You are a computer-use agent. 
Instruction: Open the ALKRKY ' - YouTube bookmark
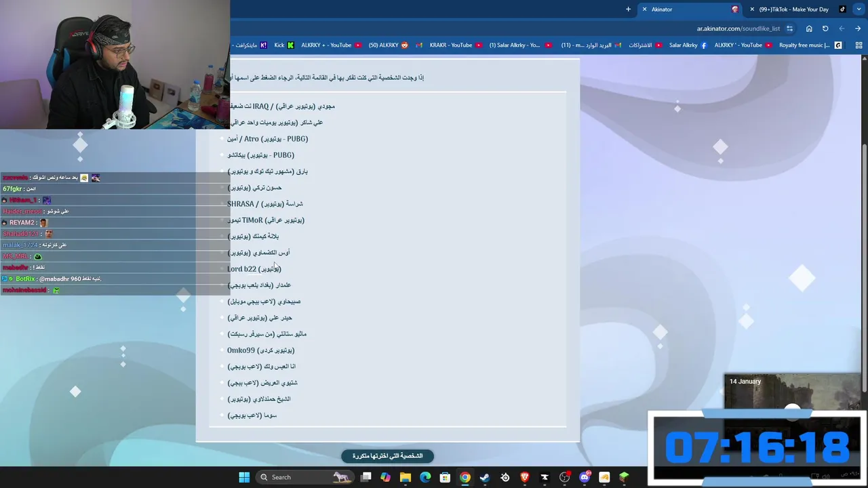[x=743, y=45]
